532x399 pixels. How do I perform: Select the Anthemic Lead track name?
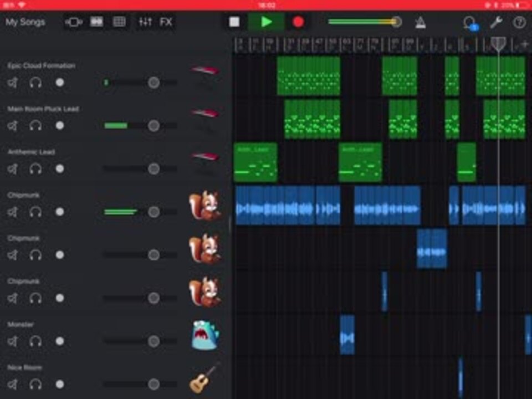[x=31, y=152]
